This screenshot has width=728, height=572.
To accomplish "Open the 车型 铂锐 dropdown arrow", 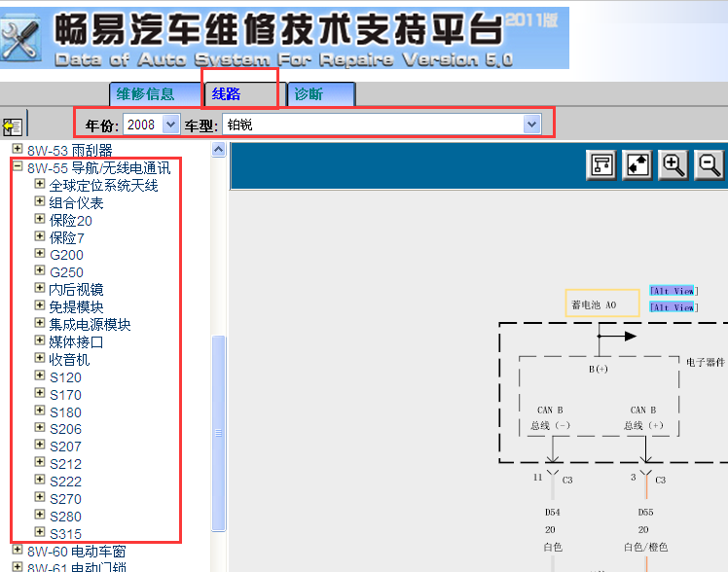I will click(x=532, y=125).
